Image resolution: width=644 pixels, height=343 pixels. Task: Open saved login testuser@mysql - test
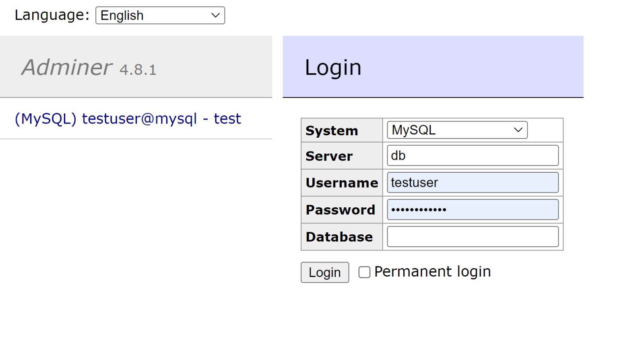tap(161, 119)
